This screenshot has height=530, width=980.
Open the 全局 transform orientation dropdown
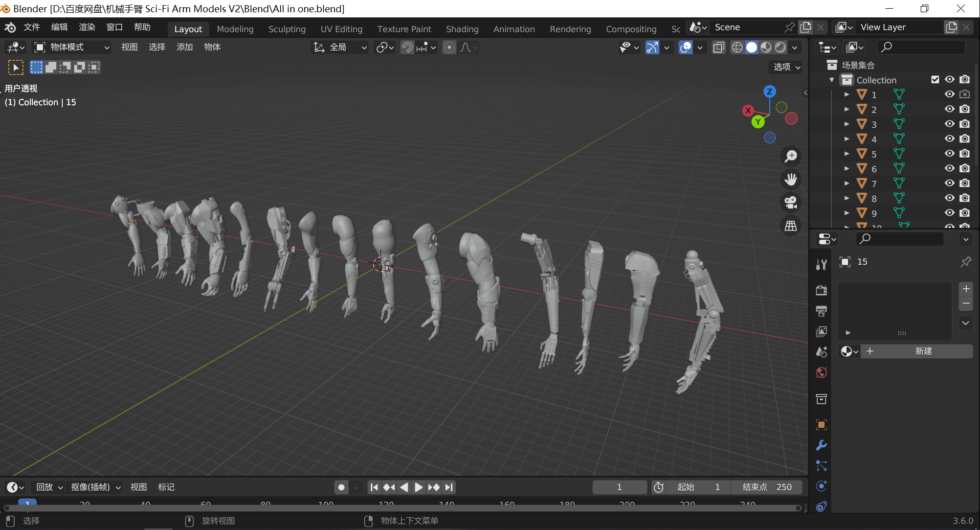point(340,48)
